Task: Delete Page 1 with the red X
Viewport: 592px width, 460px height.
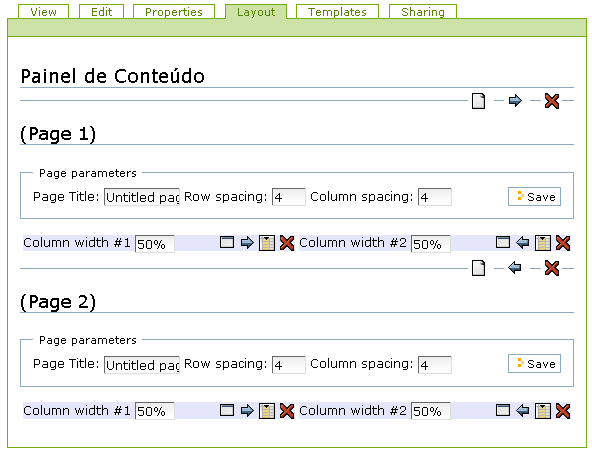Action: pos(552,101)
